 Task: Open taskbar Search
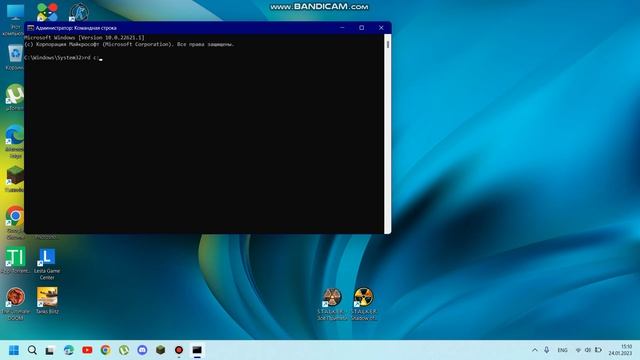(x=32, y=350)
